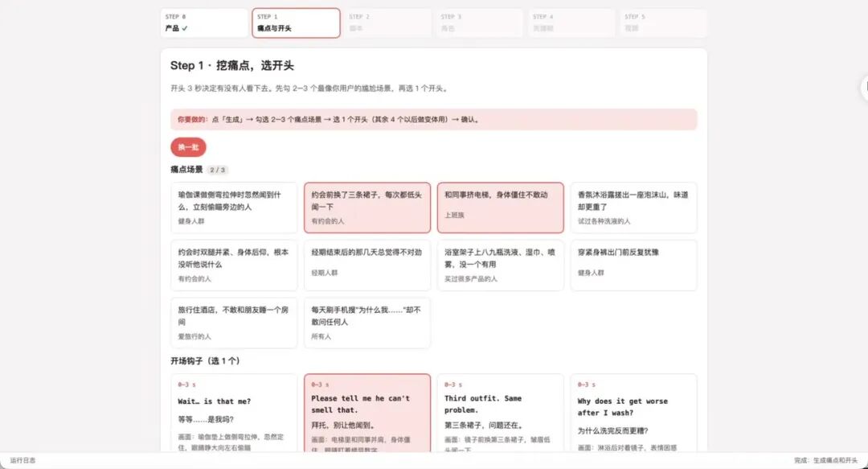Click the 试过各种洗液的人 tag
Screen dimensions: 868x469
pos(604,221)
